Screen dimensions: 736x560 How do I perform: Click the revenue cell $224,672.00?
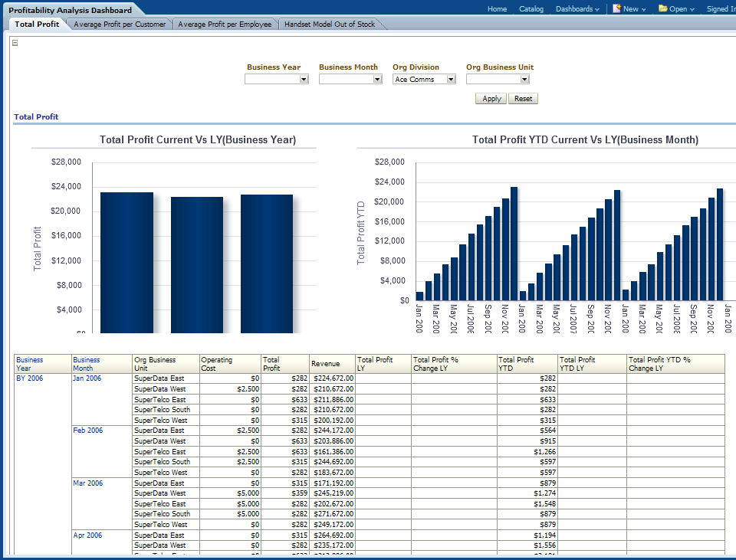(x=333, y=378)
